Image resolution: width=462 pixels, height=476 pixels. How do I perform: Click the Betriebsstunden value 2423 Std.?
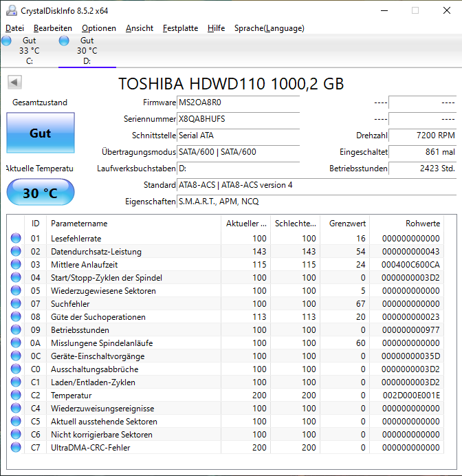(x=423, y=168)
